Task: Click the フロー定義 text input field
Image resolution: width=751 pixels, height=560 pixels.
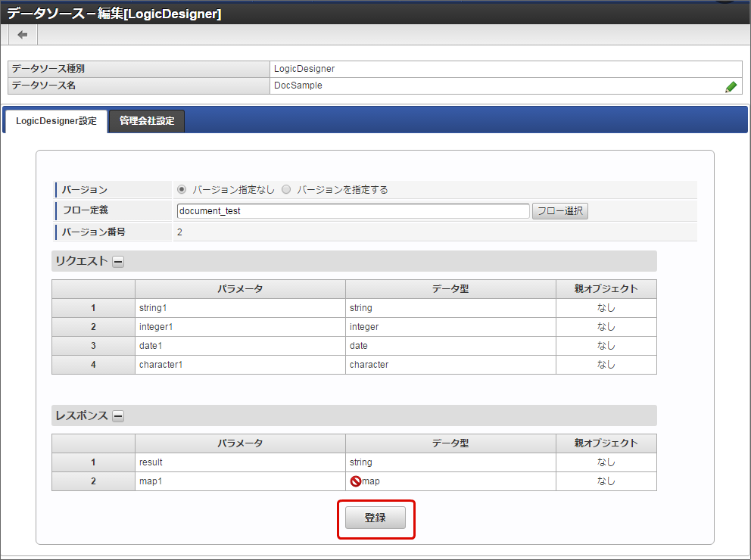Action: tap(353, 211)
